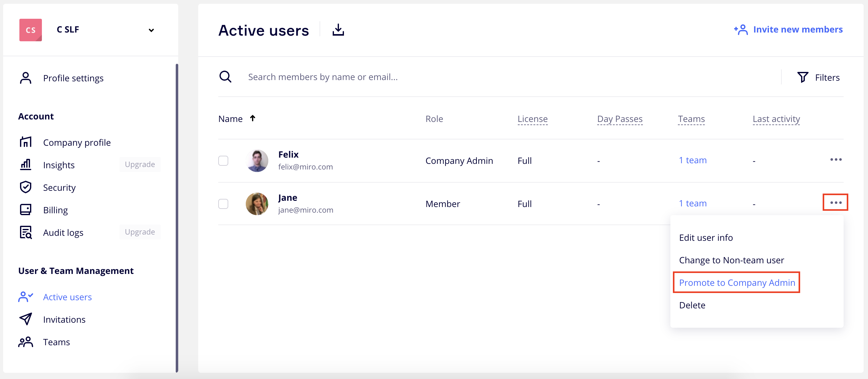Expand the C SLF account dropdown

click(151, 30)
